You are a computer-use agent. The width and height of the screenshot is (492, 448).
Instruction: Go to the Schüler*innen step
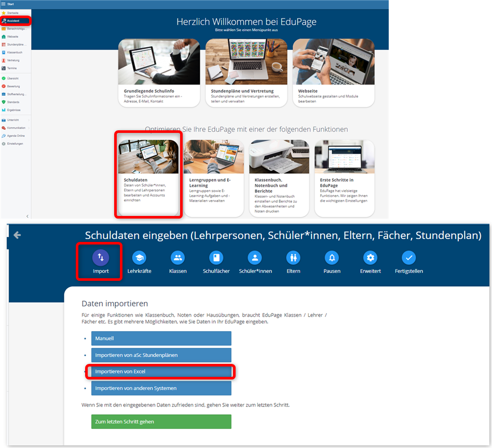coord(255,262)
